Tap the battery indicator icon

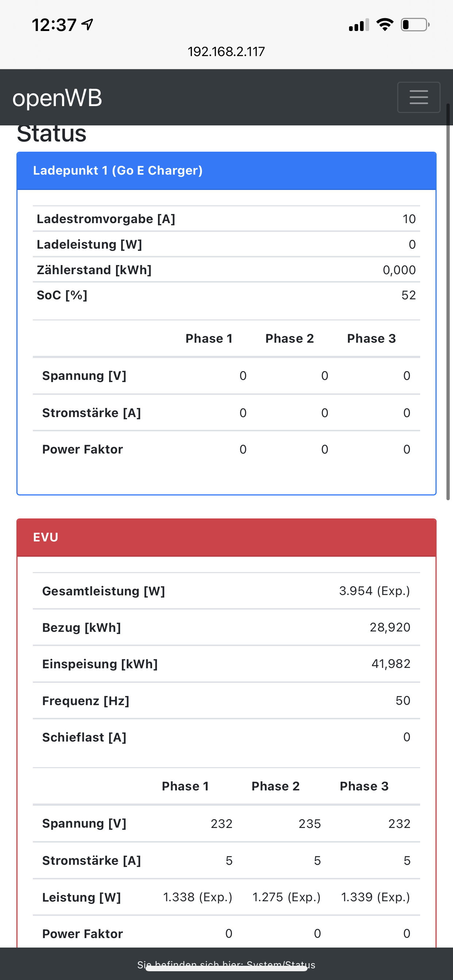coord(415,25)
